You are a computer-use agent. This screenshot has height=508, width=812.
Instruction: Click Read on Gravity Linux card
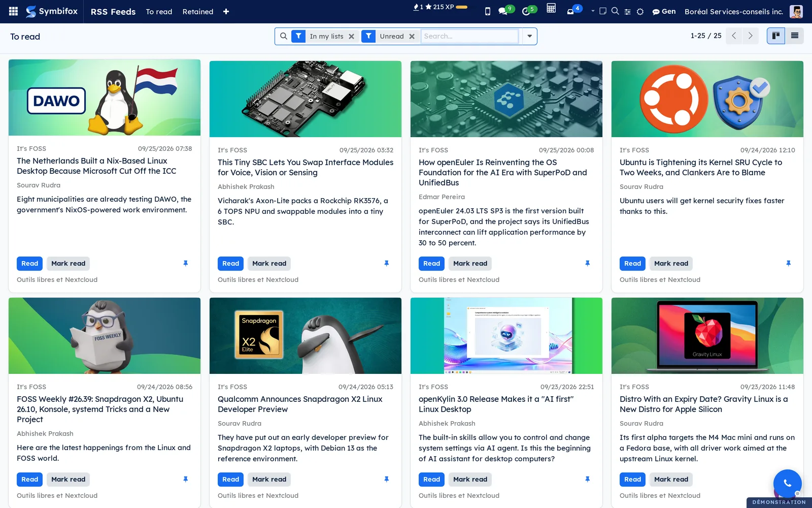click(x=632, y=479)
